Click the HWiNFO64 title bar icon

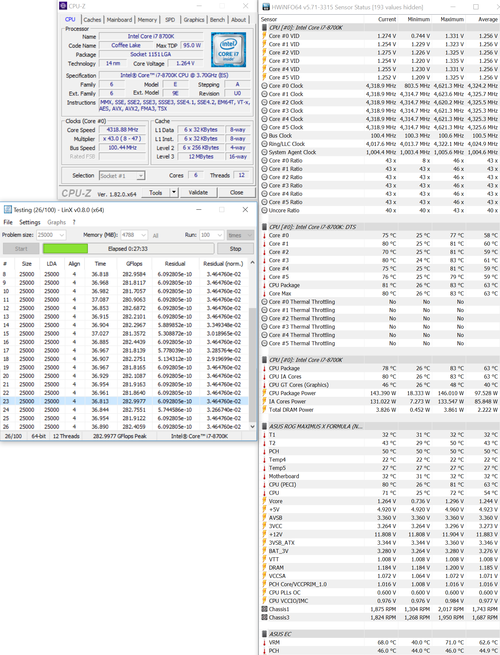tap(266, 7)
